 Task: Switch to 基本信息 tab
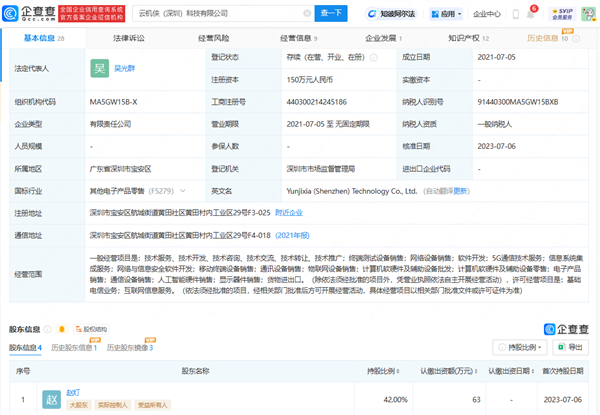pyautogui.click(x=44, y=38)
